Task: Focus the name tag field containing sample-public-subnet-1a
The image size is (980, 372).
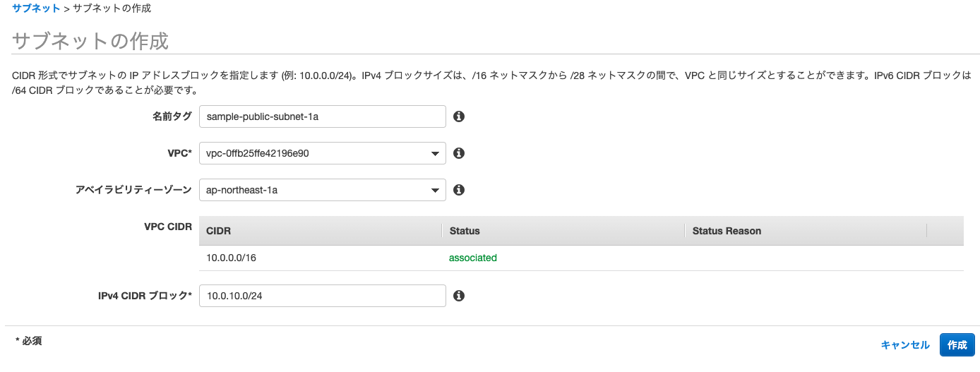Action: (x=323, y=116)
